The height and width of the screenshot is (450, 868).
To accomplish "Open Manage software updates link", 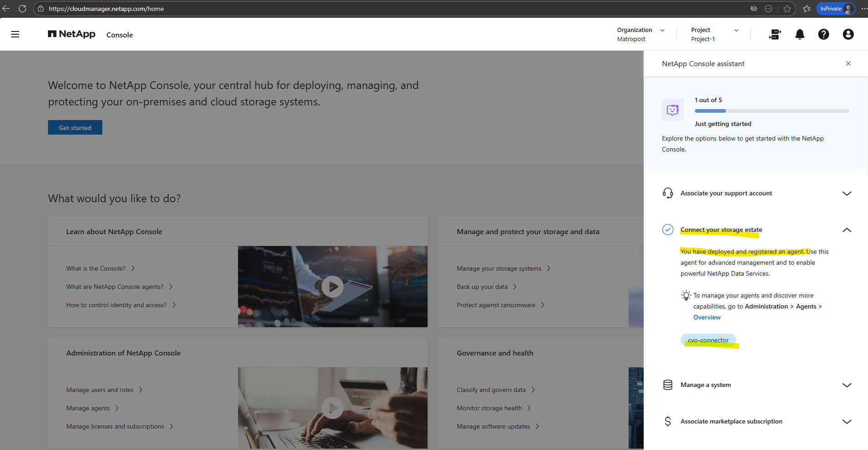I will (x=498, y=426).
